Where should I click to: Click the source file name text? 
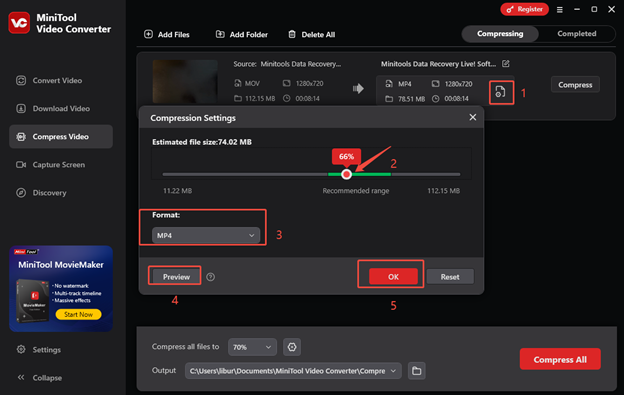300,64
